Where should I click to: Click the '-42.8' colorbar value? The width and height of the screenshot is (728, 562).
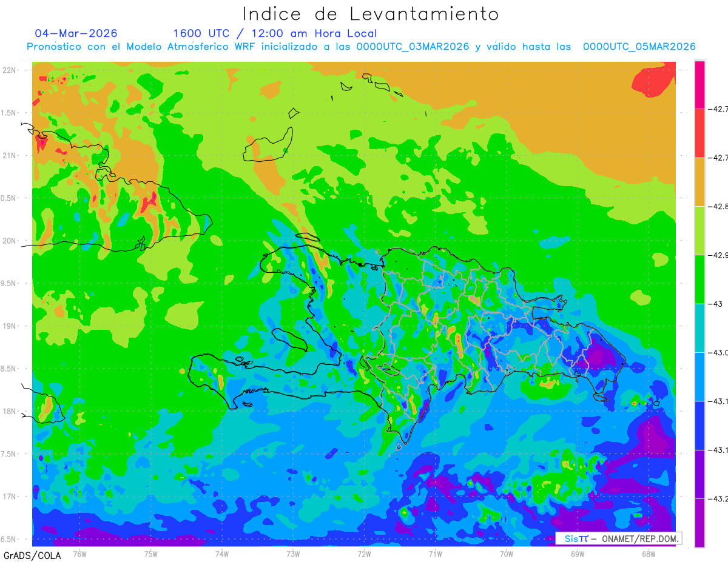(x=720, y=206)
